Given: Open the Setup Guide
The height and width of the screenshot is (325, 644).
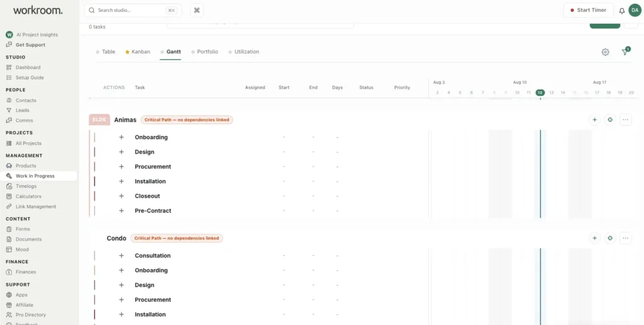Looking at the screenshot, I should (30, 77).
